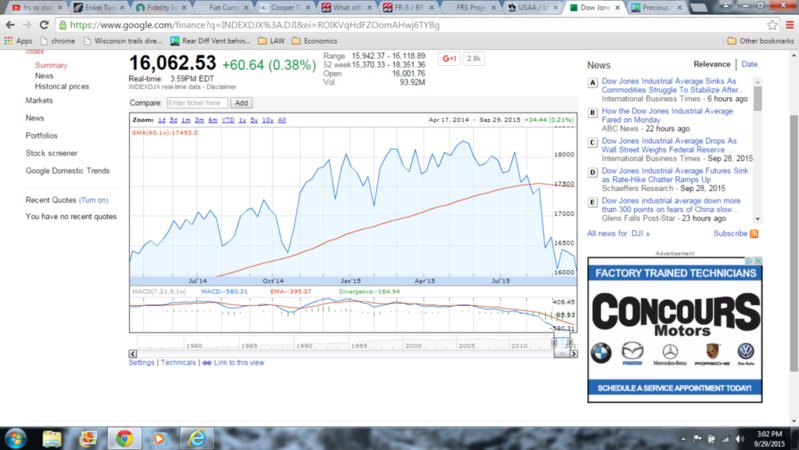Image resolution: width=799 pixels, height=450 pixels.
Task: Close the Concours Motors advertisement with X
Action: 758,260
